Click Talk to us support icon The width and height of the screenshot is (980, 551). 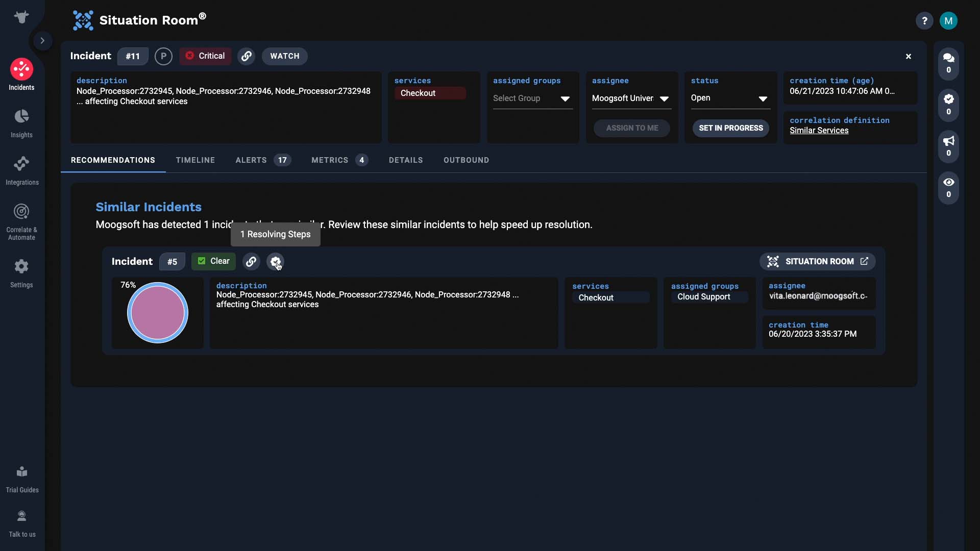22,523
